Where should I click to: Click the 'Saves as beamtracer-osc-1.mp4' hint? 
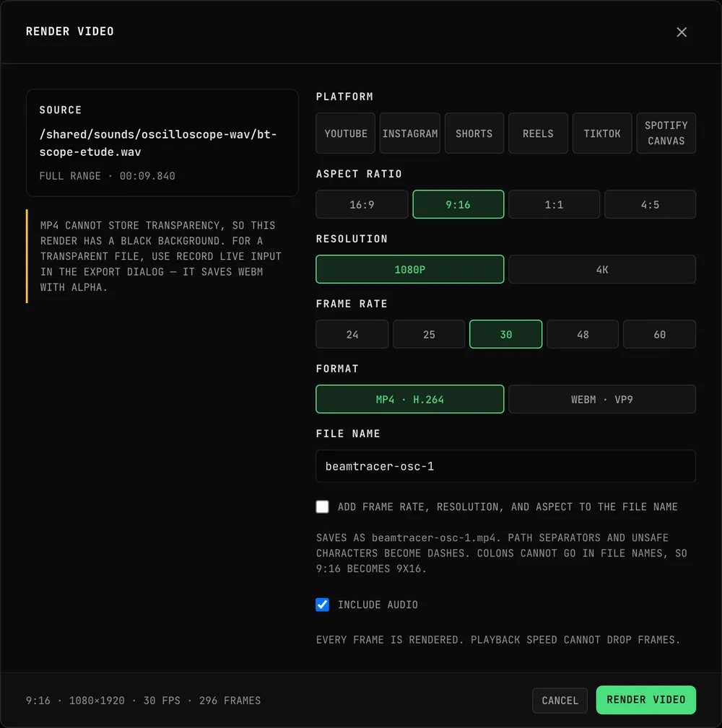502,553
